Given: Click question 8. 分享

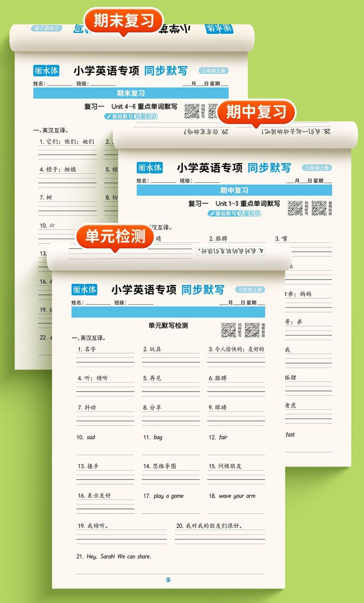Looking at the screenshot, I should [152, 407].
